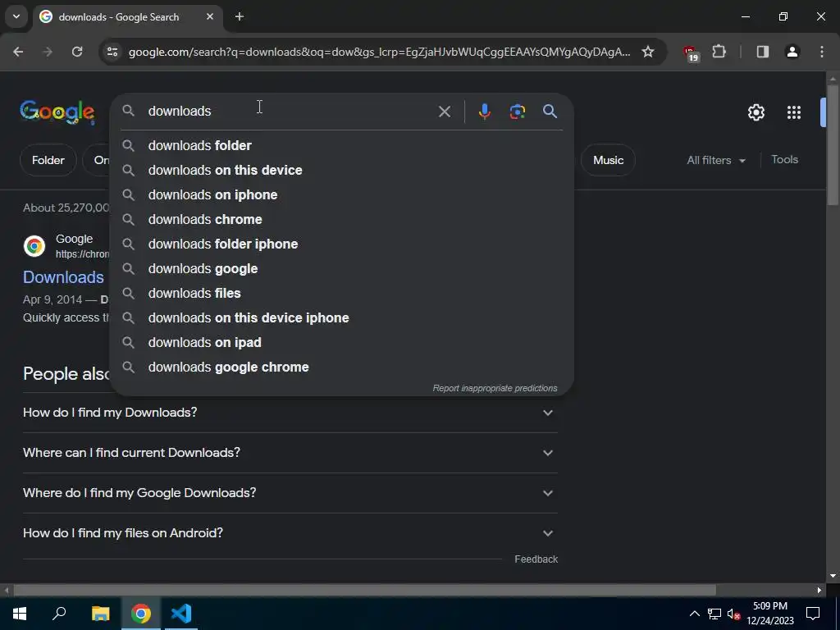
Task: Open the network tray icon
Action: [x=714, y=614]
